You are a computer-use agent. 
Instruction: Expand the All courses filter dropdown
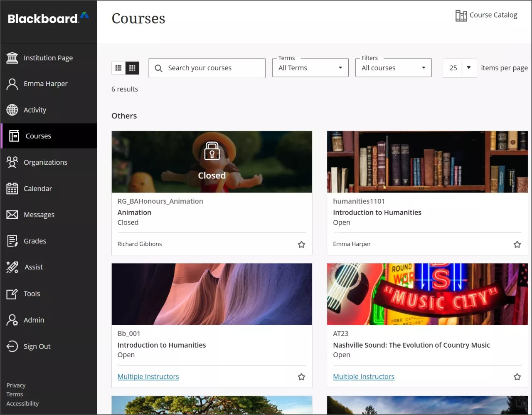[393, 67]
